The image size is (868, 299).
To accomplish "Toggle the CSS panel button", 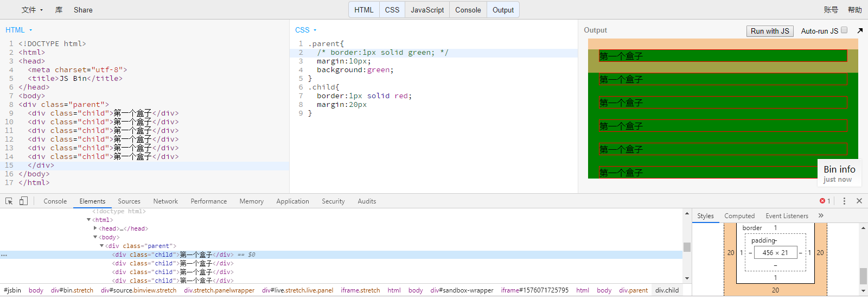I will pyautogui.click(x=392, y=10).
